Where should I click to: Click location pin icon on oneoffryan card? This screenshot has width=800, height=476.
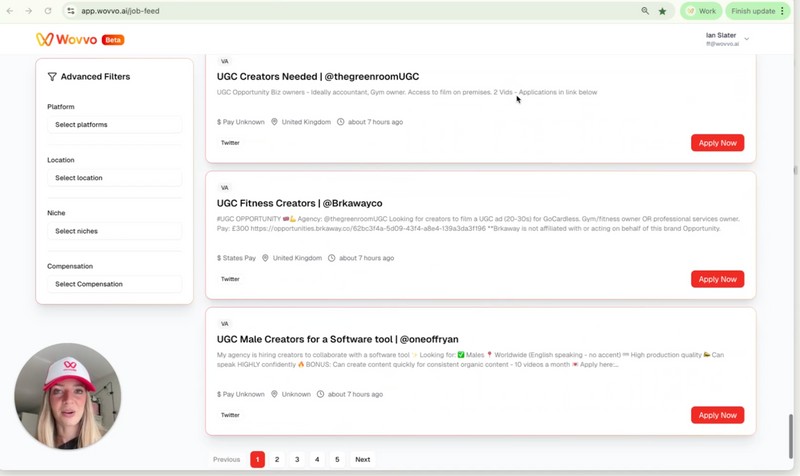click(274, 394)
